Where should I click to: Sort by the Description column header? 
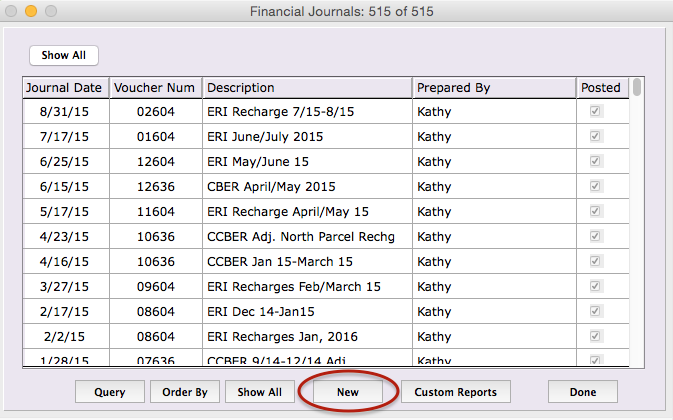click(x=307, y=88)
